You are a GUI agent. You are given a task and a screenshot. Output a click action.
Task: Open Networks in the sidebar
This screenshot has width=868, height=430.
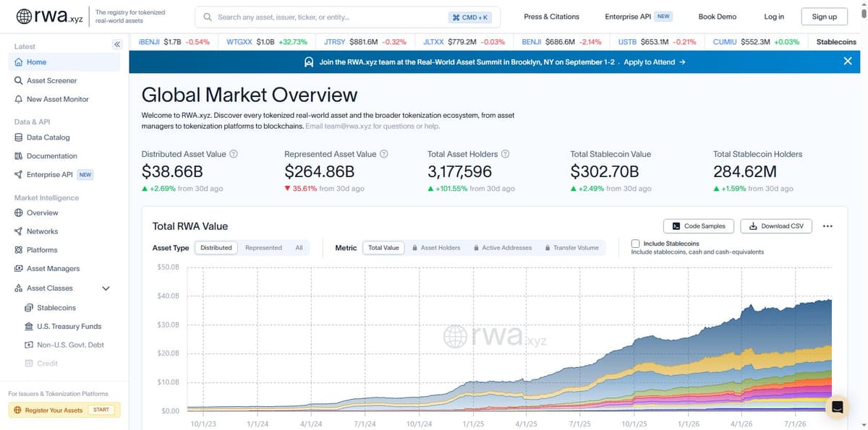point(64,231)
